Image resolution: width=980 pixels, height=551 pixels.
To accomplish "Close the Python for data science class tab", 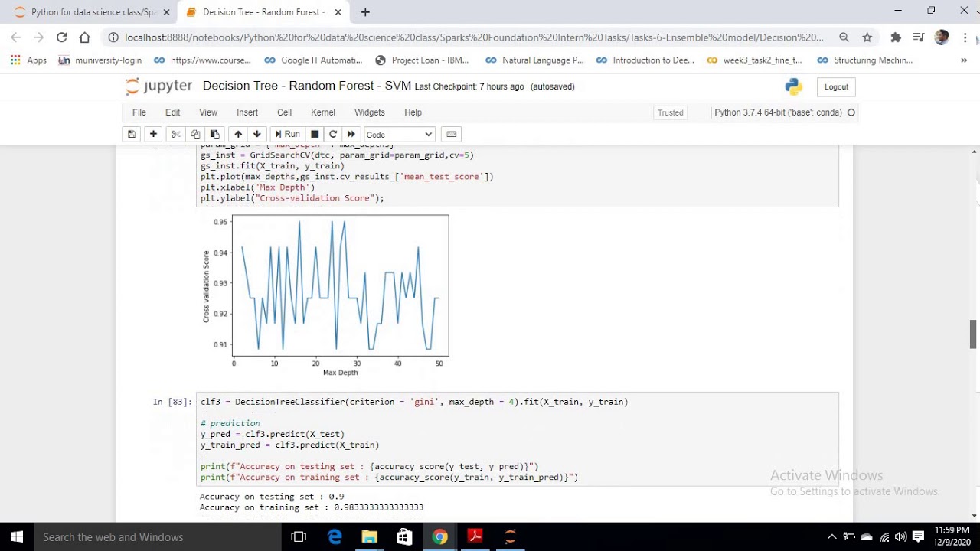I will point(166,12).
